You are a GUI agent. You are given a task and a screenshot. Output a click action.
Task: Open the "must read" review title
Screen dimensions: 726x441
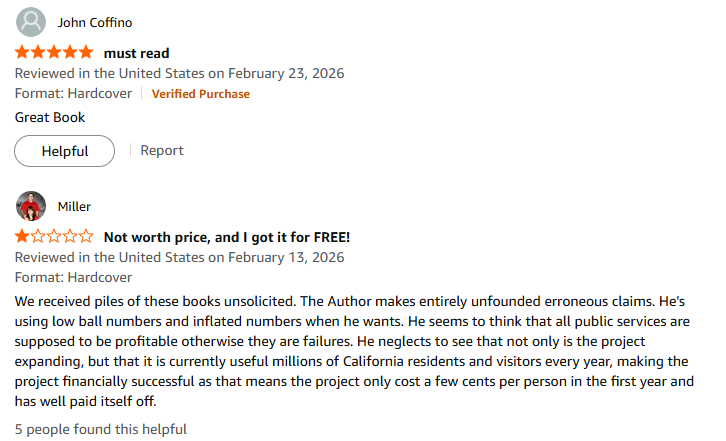137,53
